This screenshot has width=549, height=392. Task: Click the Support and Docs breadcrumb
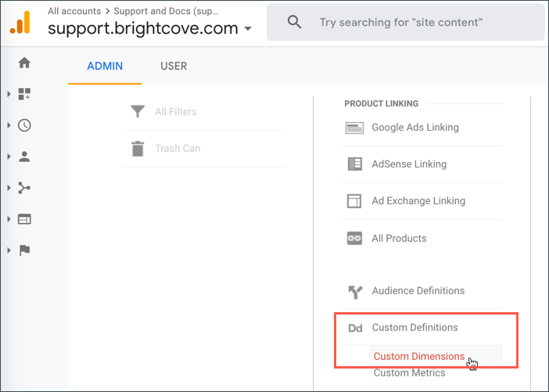click(166, 11)
